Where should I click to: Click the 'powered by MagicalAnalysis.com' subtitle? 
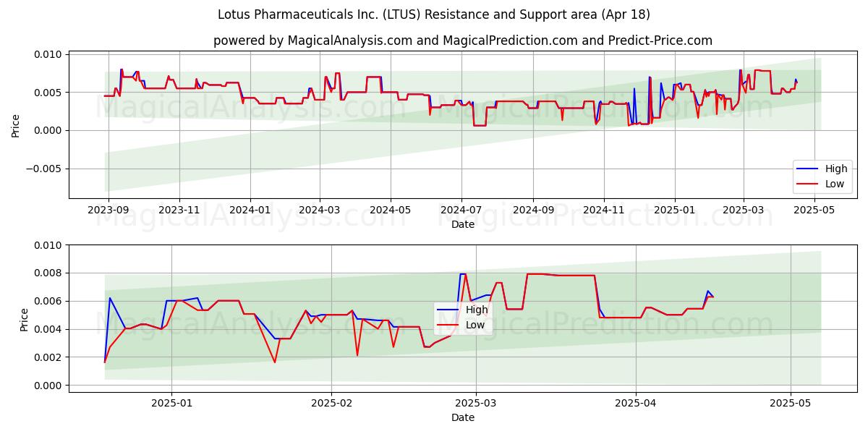tap(463, 41)
